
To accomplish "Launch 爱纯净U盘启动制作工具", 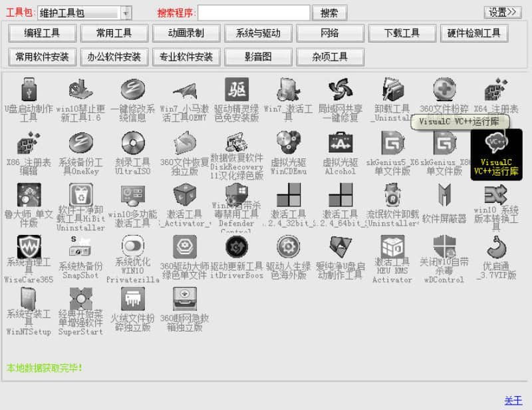I will tap(340, 258).
